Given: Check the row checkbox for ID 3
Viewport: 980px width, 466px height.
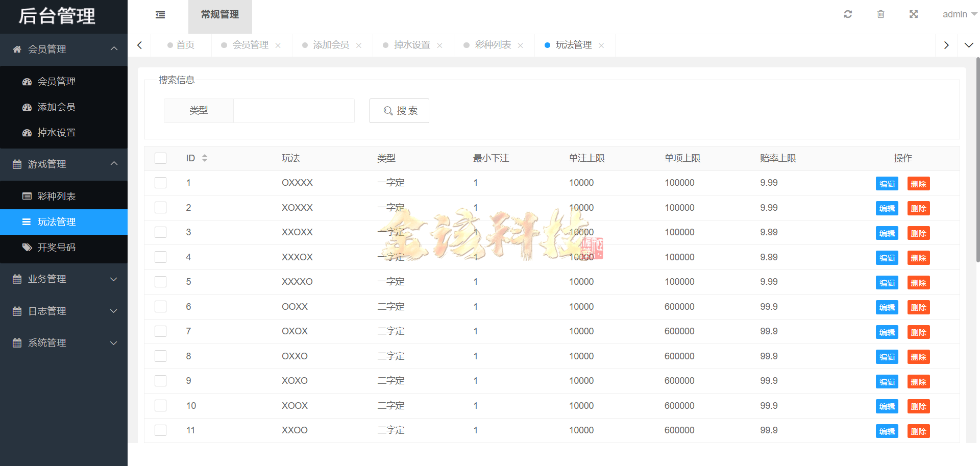Looking at the screenshot, I should pos(160,232).
